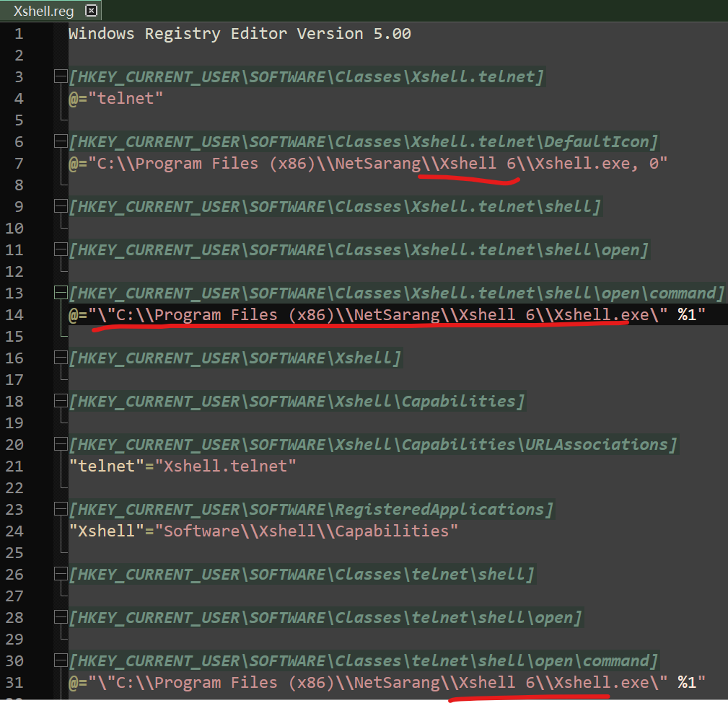Click line number 22 in the gutter
This screenshot has width=728, height=703.
click(x=14, y=487)
